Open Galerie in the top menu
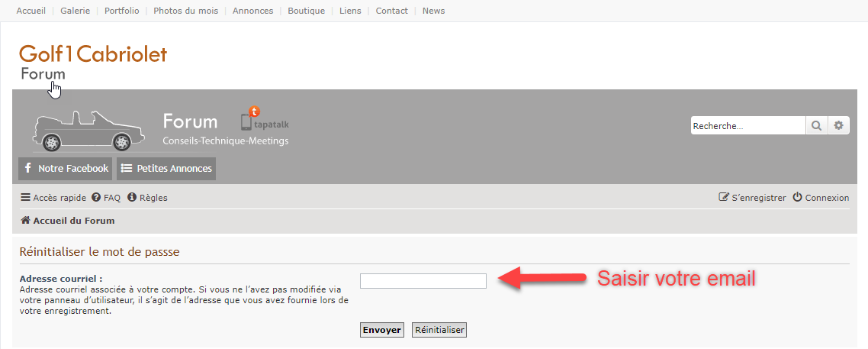The width and height of the screenshot is (868, 349). (75, 11)
